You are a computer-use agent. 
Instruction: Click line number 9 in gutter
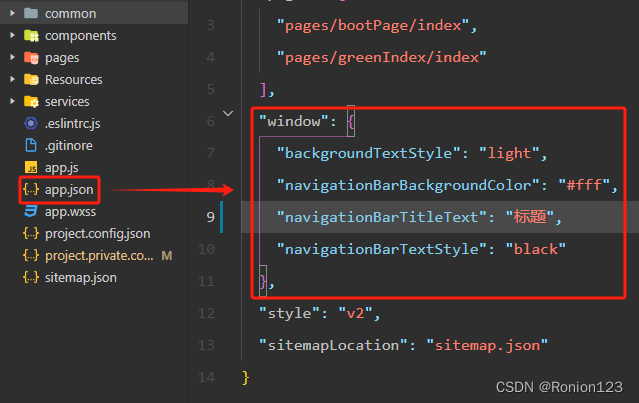(210, 217)
